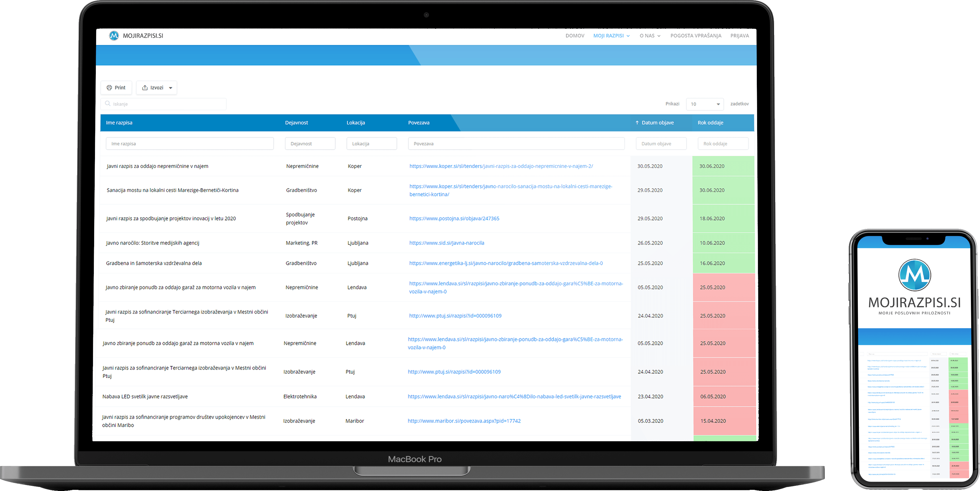The height and width of the screenshot is (491, 980).
Task: Expand the O NAS menu
Action: coord(650,36)
